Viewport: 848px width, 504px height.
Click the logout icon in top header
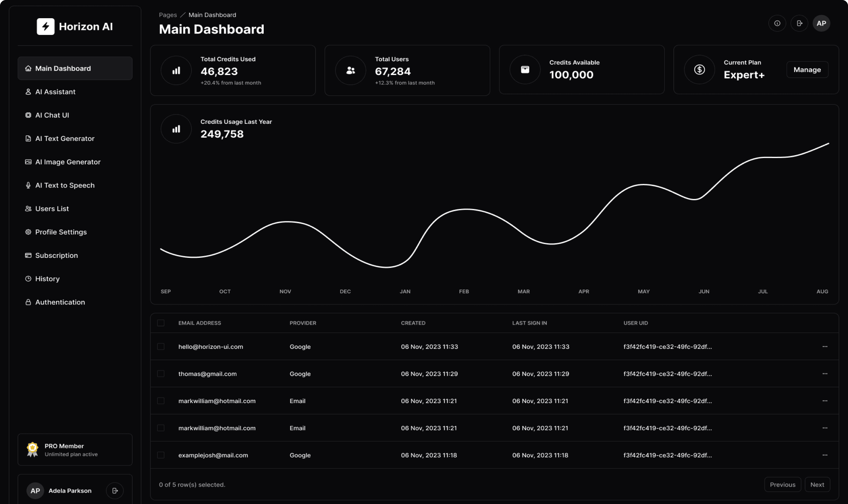coord(799,23)
